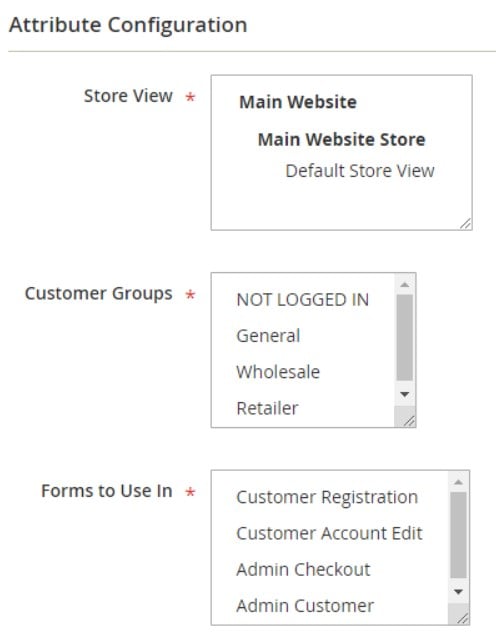Choose Wholesale customer group
Image resolution: width=496 pixels, height=643 pixels.
[x=278, y=372]
